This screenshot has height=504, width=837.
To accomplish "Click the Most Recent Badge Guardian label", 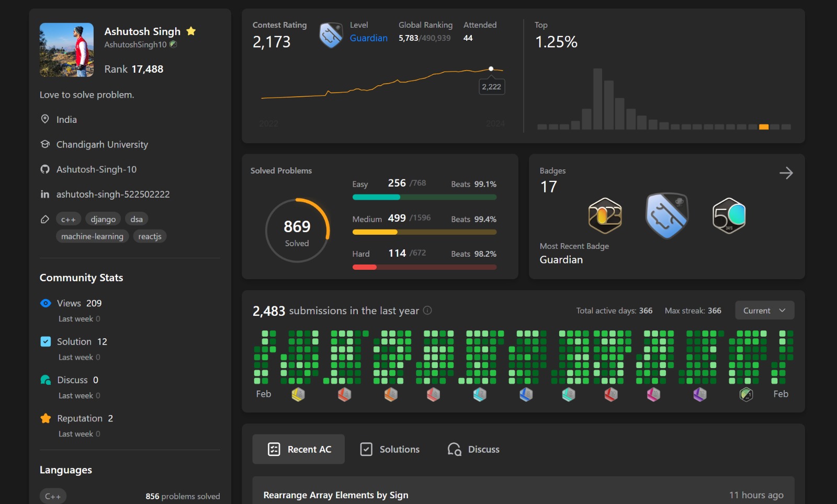I will [x=561, y=260].
